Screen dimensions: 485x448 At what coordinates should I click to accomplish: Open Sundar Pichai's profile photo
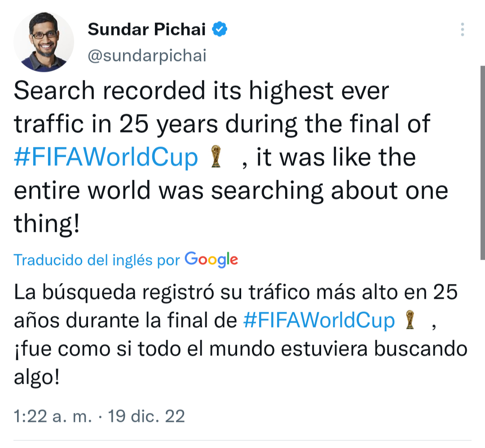(x=44, y=42)
